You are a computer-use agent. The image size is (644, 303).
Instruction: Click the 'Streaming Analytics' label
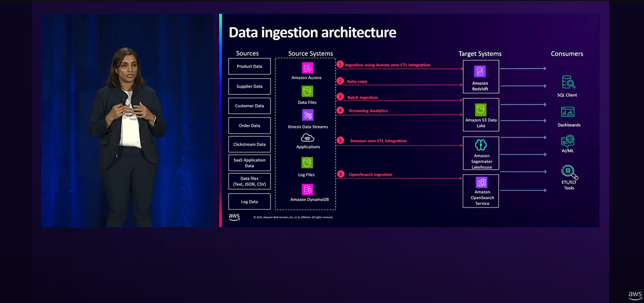368,111
